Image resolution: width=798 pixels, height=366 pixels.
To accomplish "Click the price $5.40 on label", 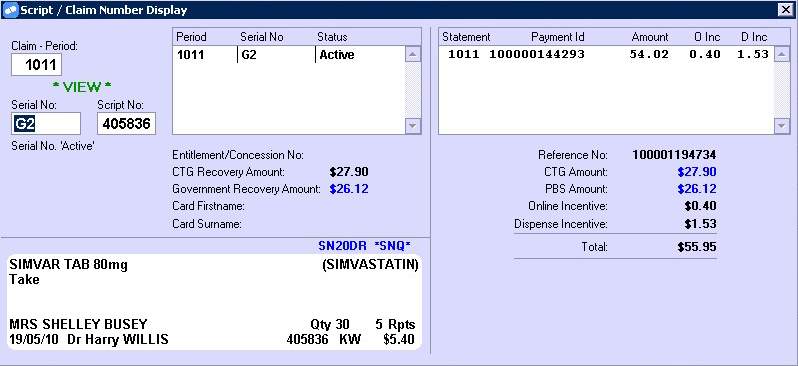I will [x=399, y=340].
